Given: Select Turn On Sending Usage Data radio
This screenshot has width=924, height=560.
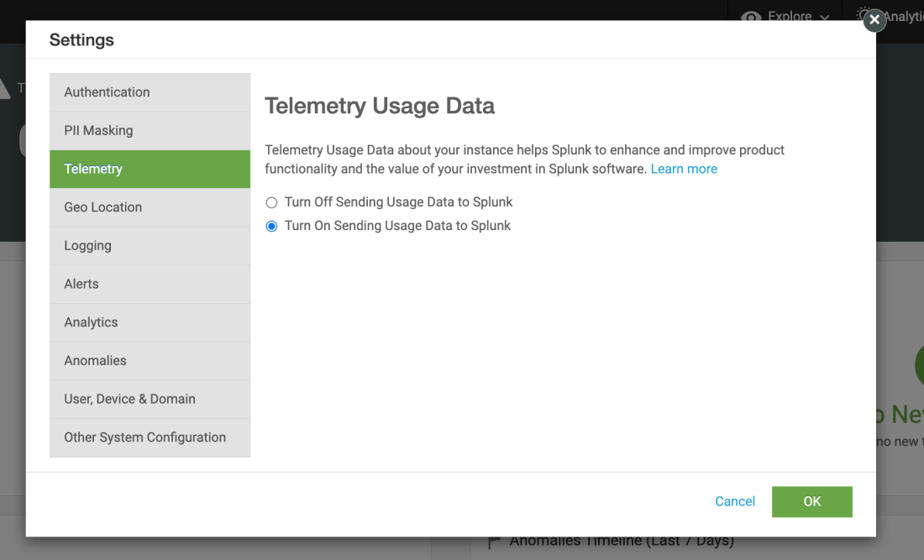Looking at the screenshot, I should click(x=271, y=226).
